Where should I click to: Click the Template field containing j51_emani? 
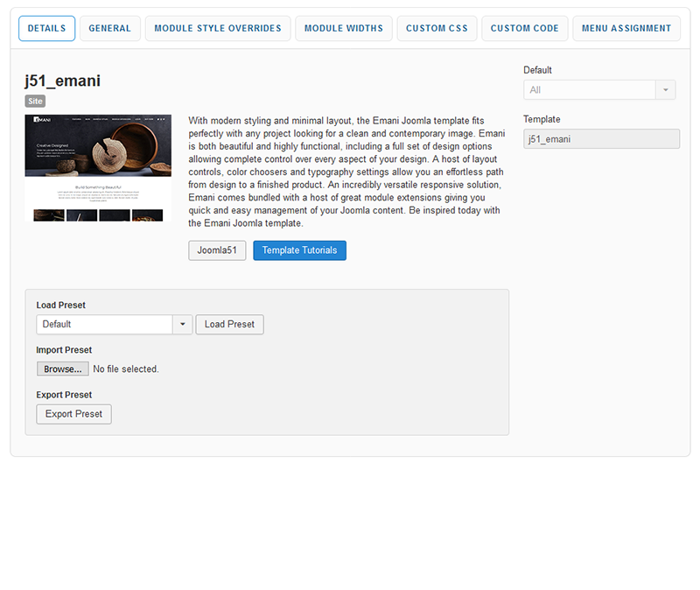pyautogui.click(x=600, y=139)
